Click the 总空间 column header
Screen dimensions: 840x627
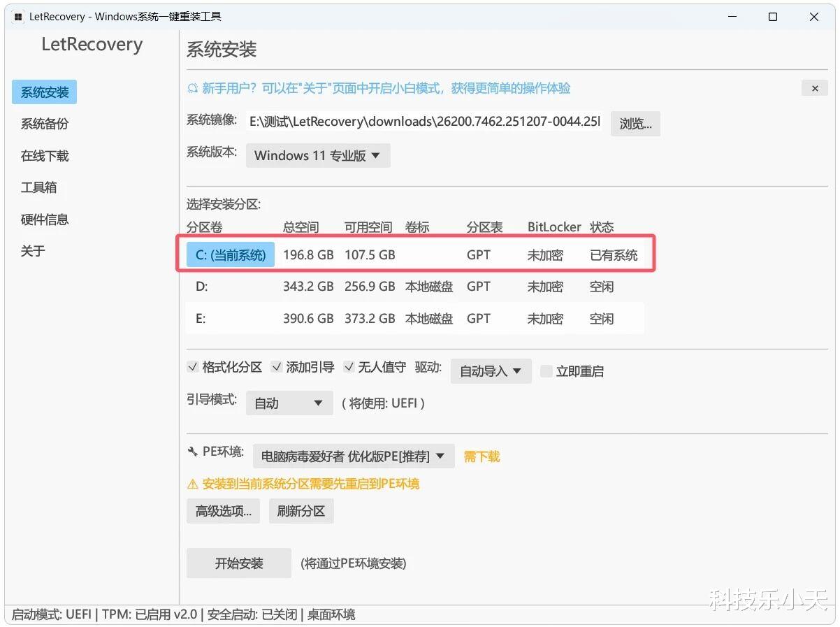(x=300, y=227)
